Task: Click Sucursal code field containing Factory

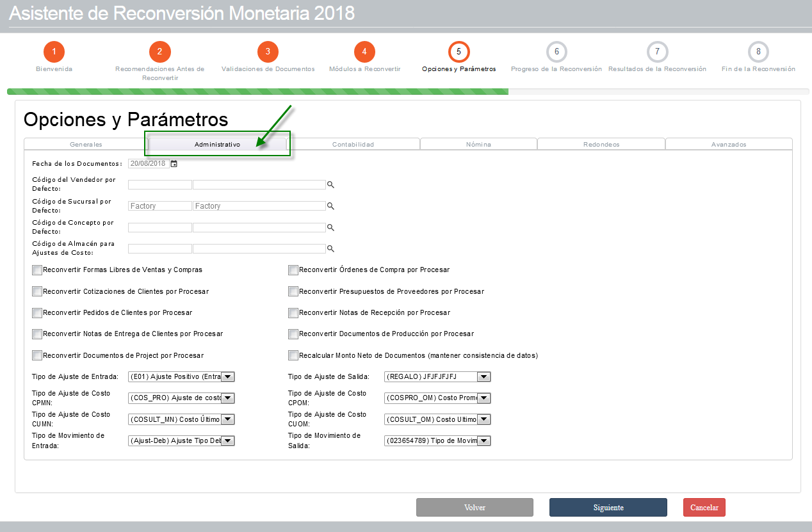Action: click(160, 206)
